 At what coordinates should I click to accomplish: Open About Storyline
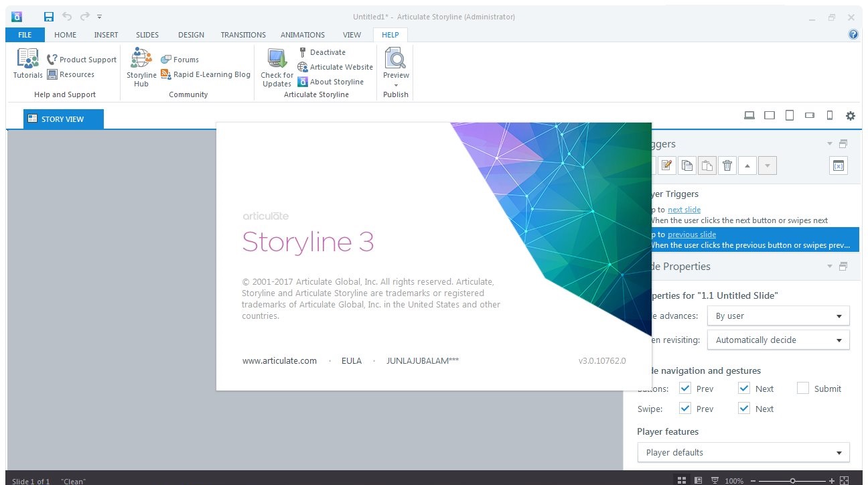point(330,82)
